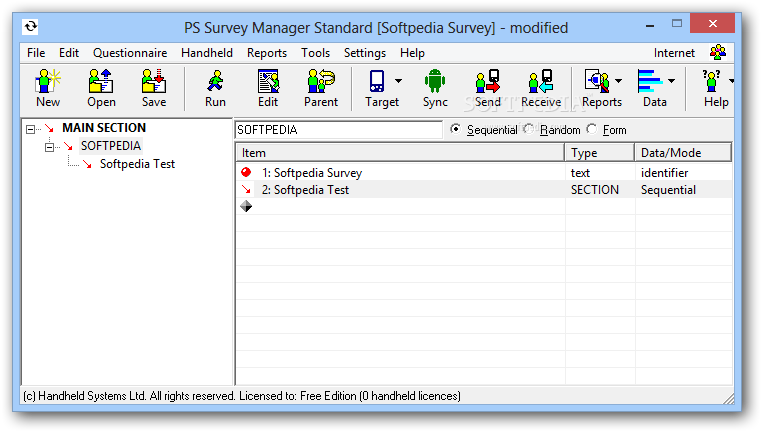Screen dimensions: 762x432
Task: Click the New questionnaire toolbar icon
Action: [47, 87]
